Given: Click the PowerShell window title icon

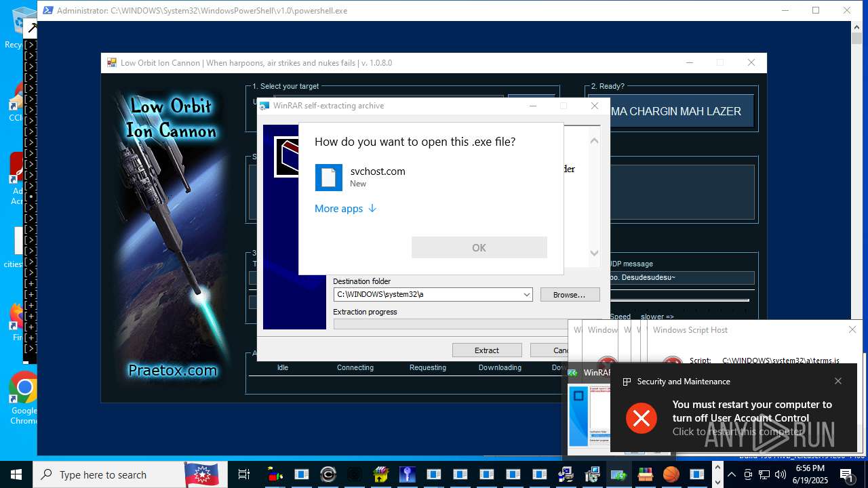Looking at the screenshot, I should [48, 10].
